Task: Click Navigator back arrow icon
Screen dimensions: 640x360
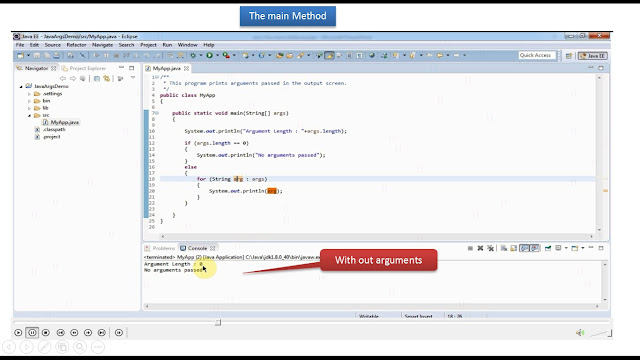Action: pyautogui.click(x=62, y=78)
